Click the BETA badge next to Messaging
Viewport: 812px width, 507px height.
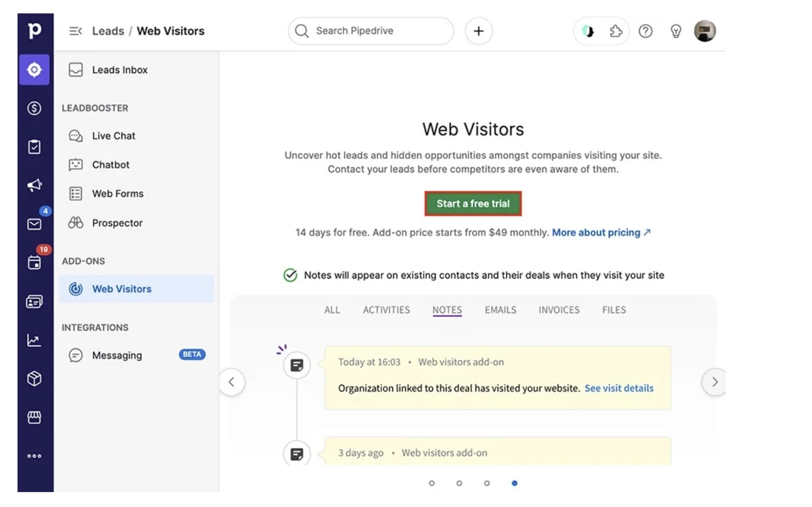coord(192,354)
